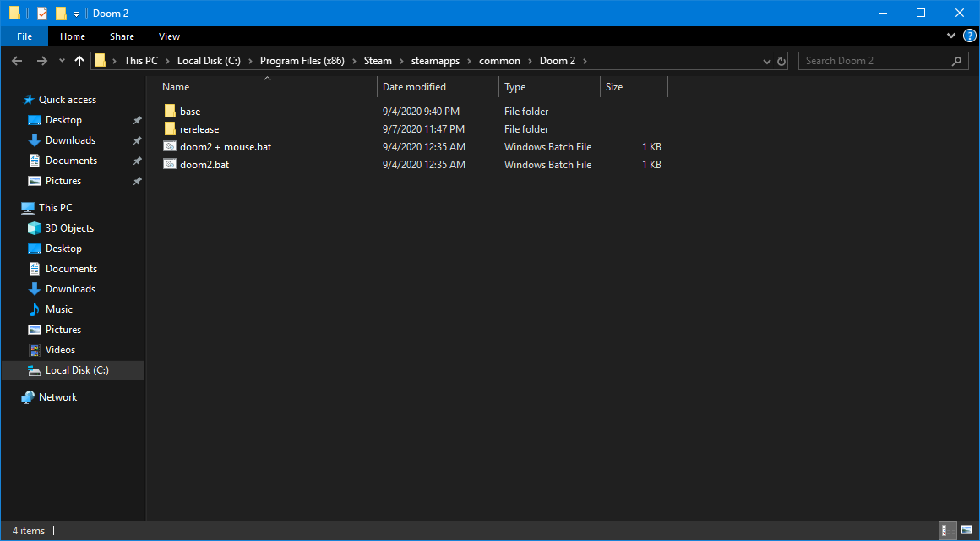
Task: Click Local Disk (C:) breadcrumb
Action: pyautogui.click(x=209, y=61)
